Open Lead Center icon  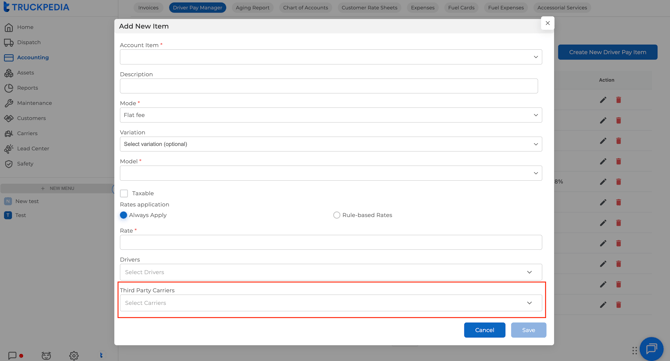click(x=9, y=149)
